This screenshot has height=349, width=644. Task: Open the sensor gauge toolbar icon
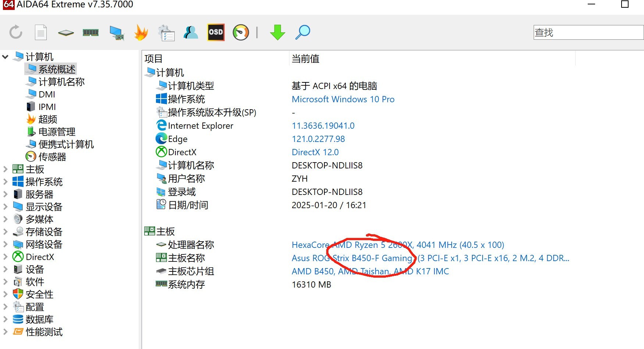[x=241, y=32]
